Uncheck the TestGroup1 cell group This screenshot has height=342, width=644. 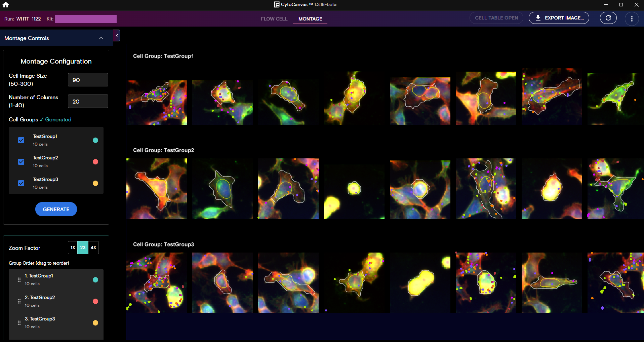coord(21,140)
